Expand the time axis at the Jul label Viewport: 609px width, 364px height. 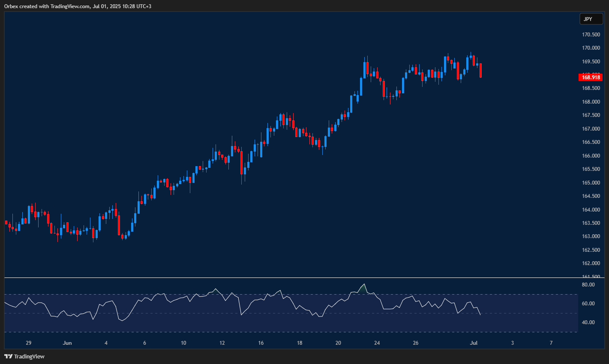474,343
